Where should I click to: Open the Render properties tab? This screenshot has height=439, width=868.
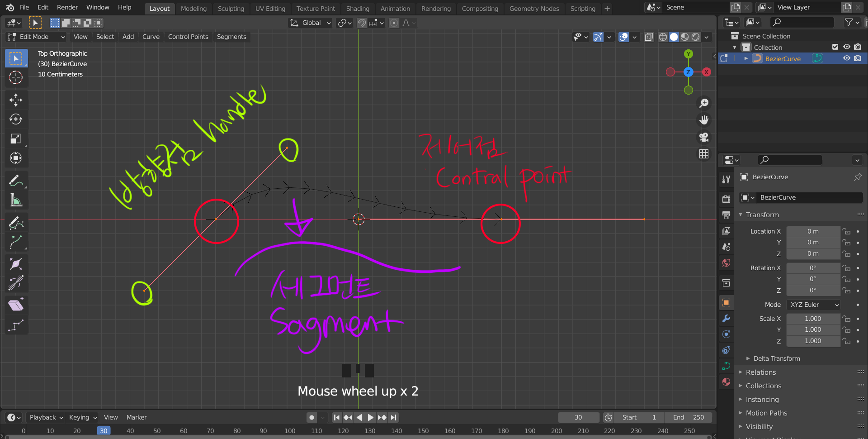[x=726, y=199]
